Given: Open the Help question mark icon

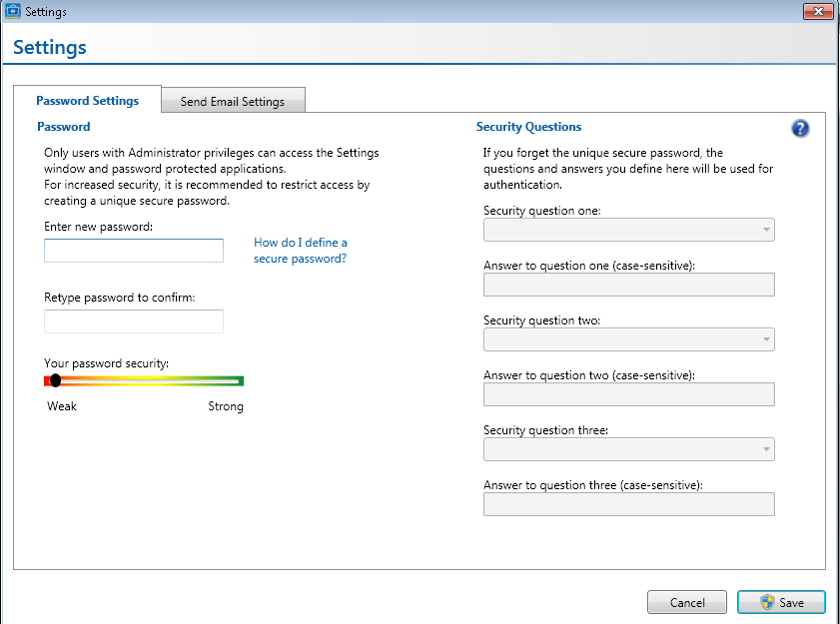Looking at the screenshot, I should coord(800,128).
